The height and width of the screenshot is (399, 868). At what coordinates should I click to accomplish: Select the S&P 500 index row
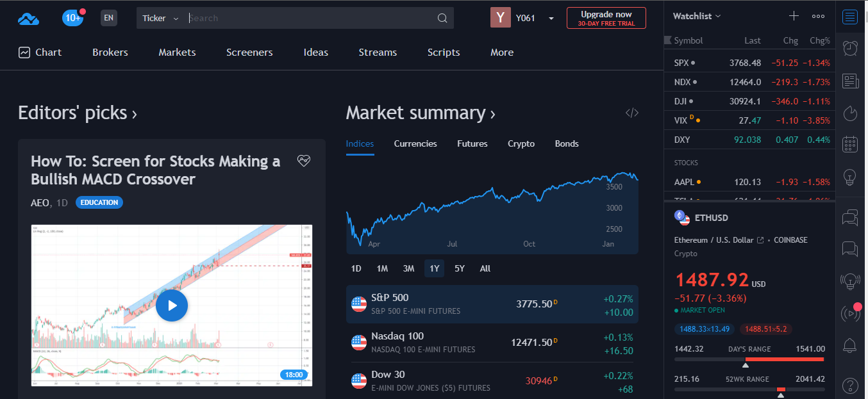coord(492,304)
